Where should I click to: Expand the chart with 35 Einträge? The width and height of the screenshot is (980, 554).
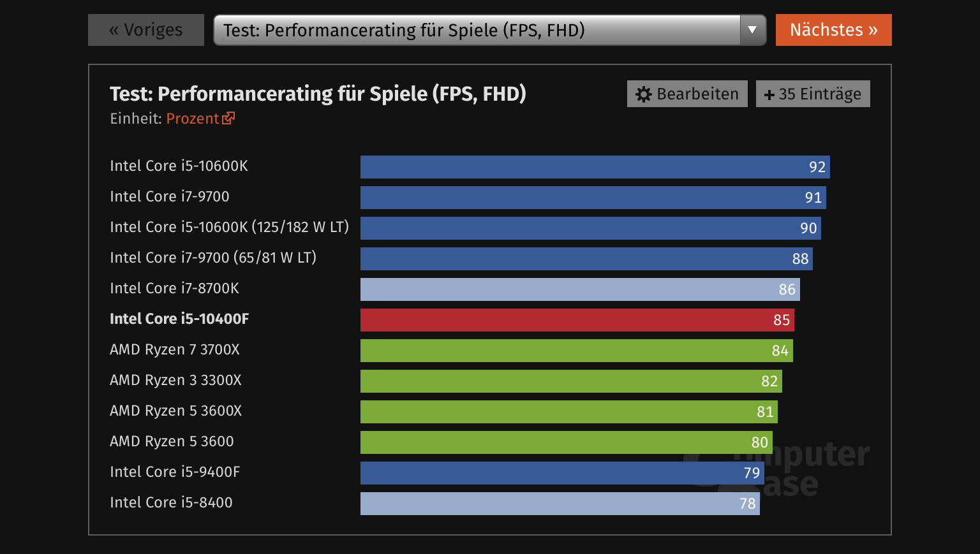click(813, 94)
